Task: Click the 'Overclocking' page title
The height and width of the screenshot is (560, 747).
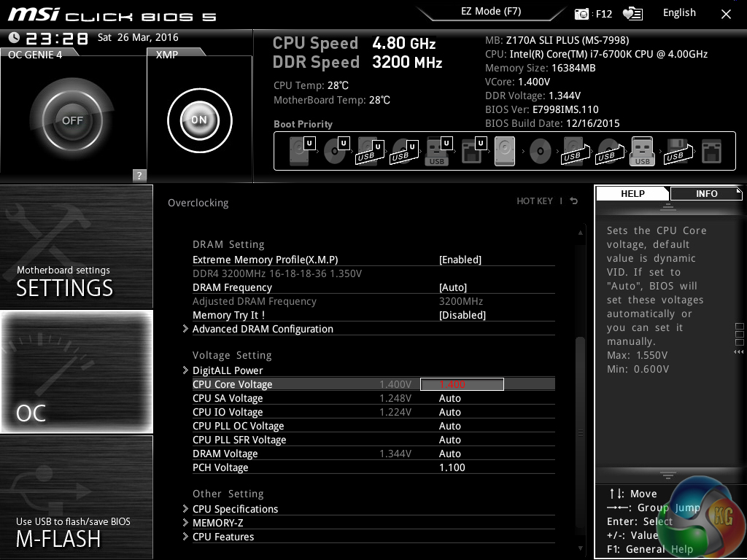Action: point(198,203)
